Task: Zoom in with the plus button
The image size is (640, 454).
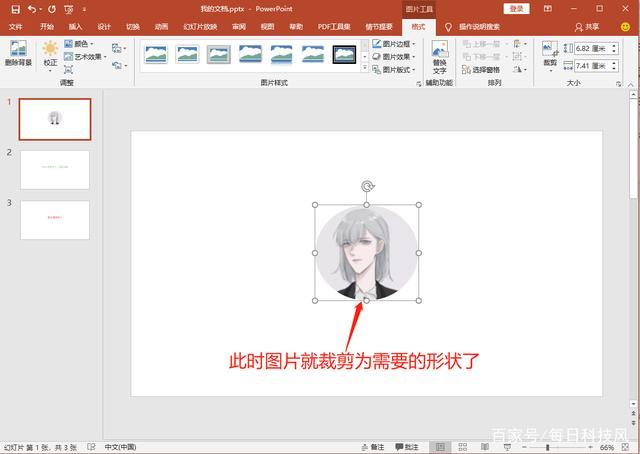Action: click(x=590, y=447)
